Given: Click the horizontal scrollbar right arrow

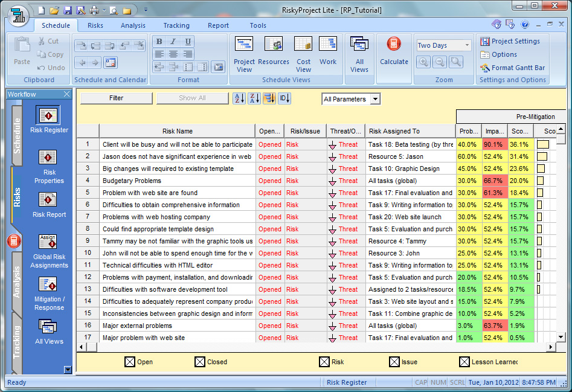Looking at the screenshot, I should point(551,347).
